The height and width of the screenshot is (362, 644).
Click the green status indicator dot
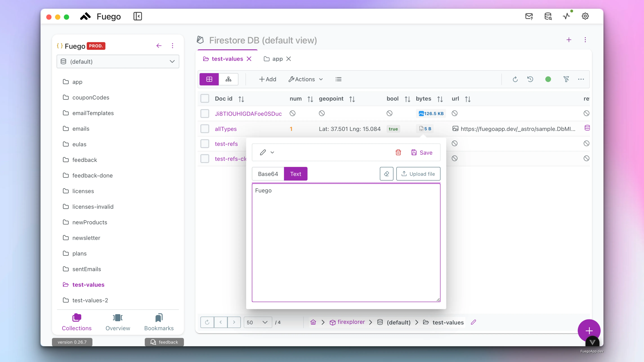(548, 79)
